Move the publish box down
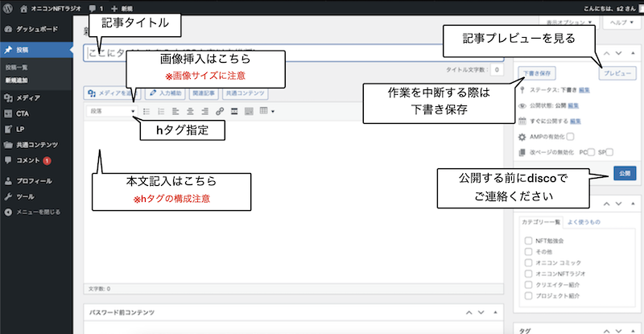 (x=618, y=53)
